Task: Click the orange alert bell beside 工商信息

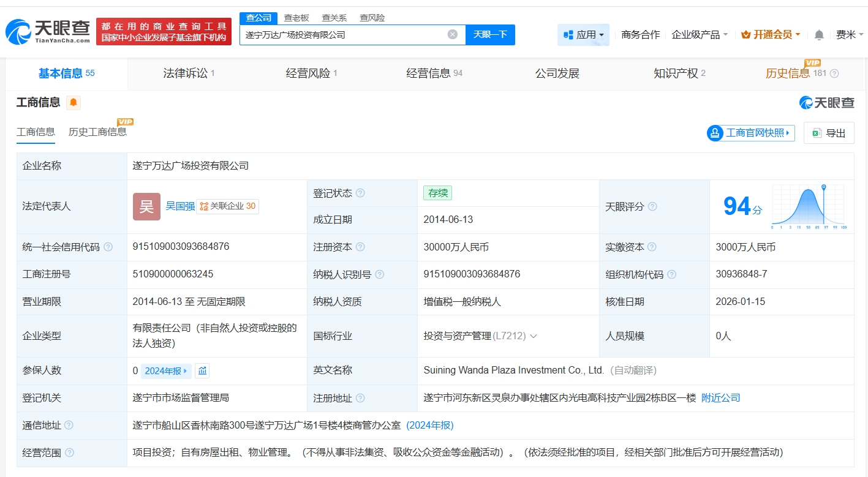Action: pos(74,102)
